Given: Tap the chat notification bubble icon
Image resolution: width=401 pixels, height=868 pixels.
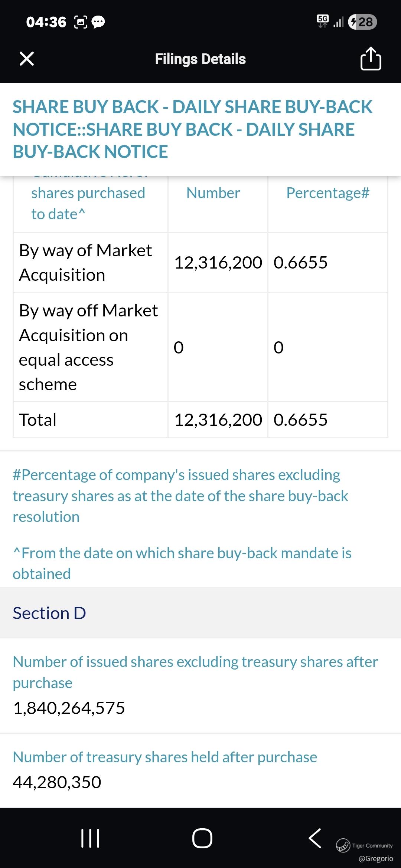Looking at the screenshot, I should (98, 22).
